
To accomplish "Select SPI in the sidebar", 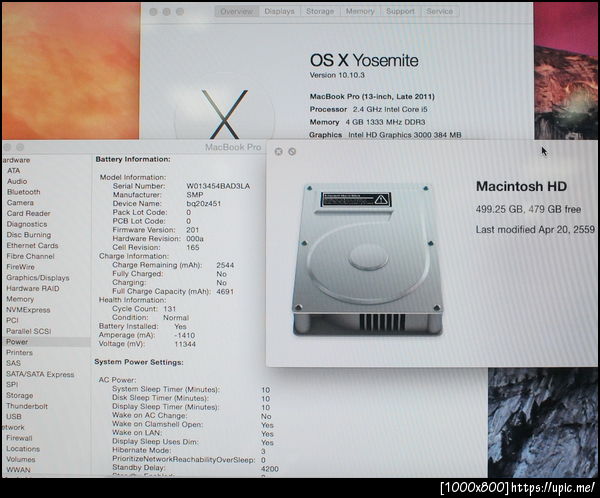I will click(x=12, y=384).
